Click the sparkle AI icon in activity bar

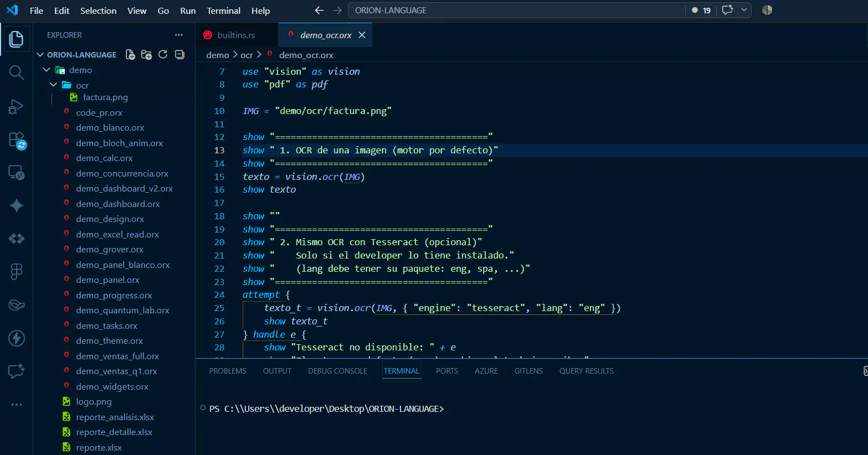click(16, 205)
